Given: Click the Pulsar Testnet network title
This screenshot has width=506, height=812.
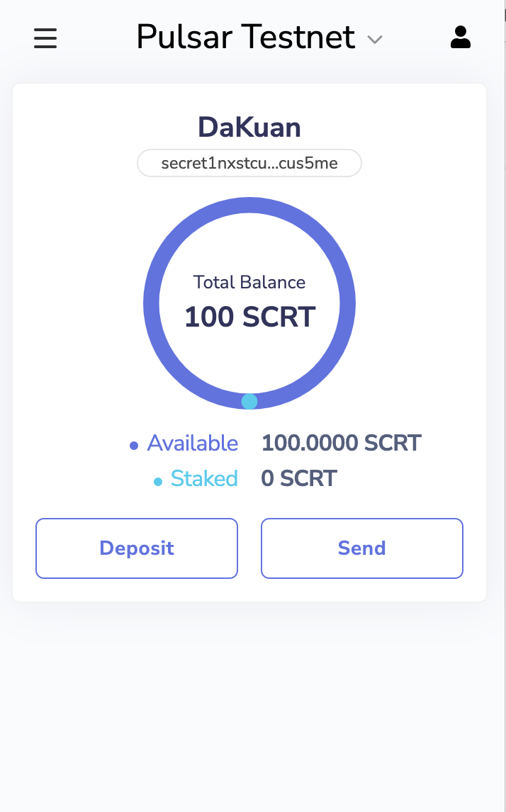Looking at the screenshot, I should click(246, 37).
